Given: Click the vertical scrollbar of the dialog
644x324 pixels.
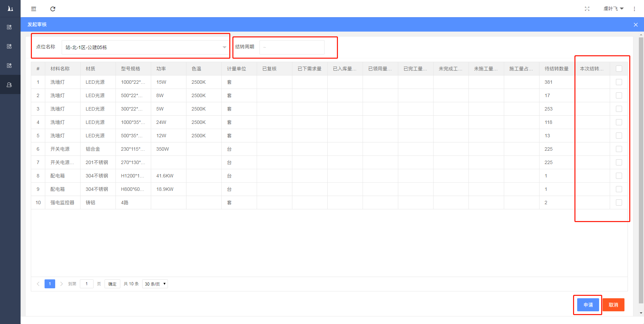Looking at the screenshot, I should [x=641, y=171].
